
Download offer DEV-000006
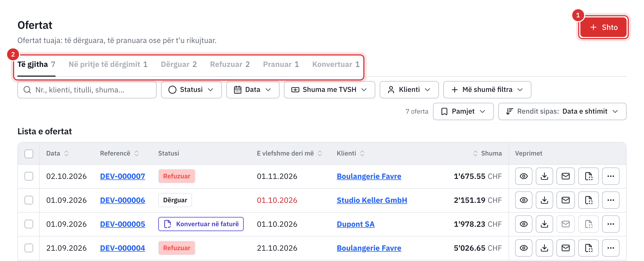pos(544,200)
